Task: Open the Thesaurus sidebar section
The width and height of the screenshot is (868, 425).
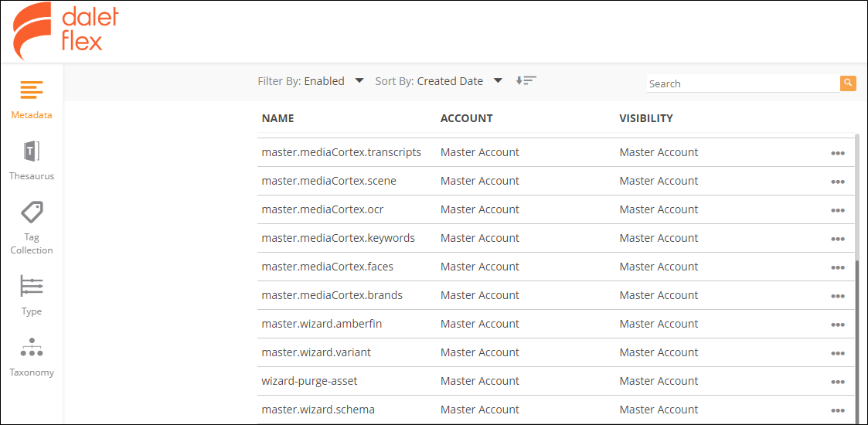Action: pyautogui.click(x=32, y=161)
